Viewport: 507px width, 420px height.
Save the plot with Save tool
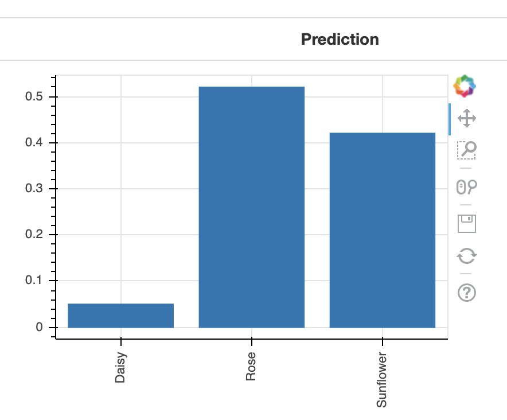tap(467, 223)
